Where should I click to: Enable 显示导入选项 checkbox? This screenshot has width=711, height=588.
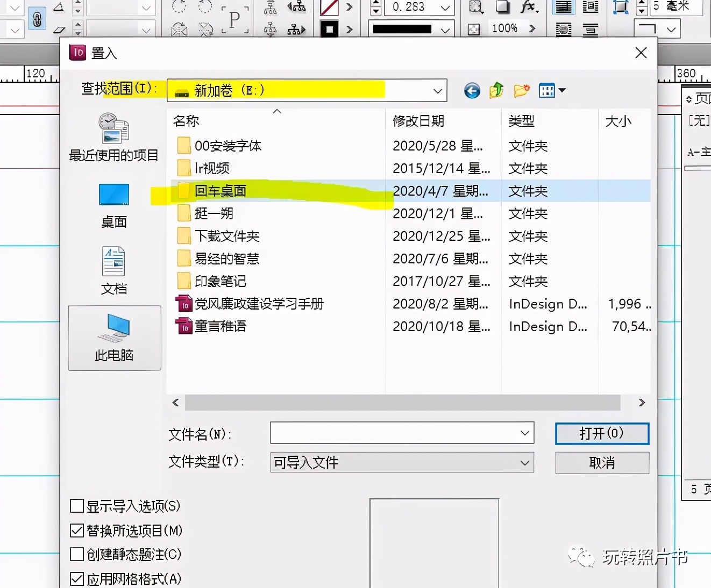[x=77, y=506]
